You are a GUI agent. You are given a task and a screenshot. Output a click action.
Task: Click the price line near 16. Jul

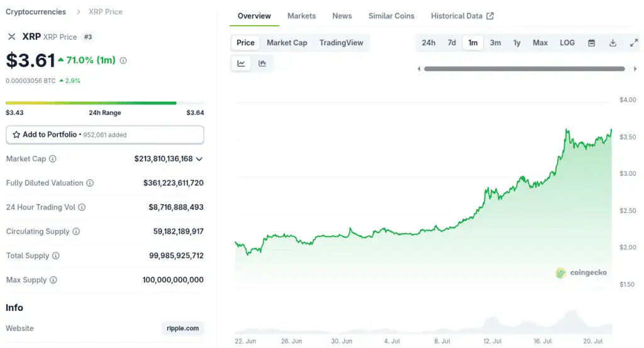pos(541,183)
